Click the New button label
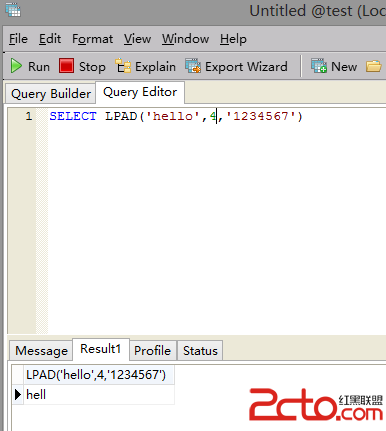Image resolution: width=386 pixels, height=431 pixels. (344, 67)
